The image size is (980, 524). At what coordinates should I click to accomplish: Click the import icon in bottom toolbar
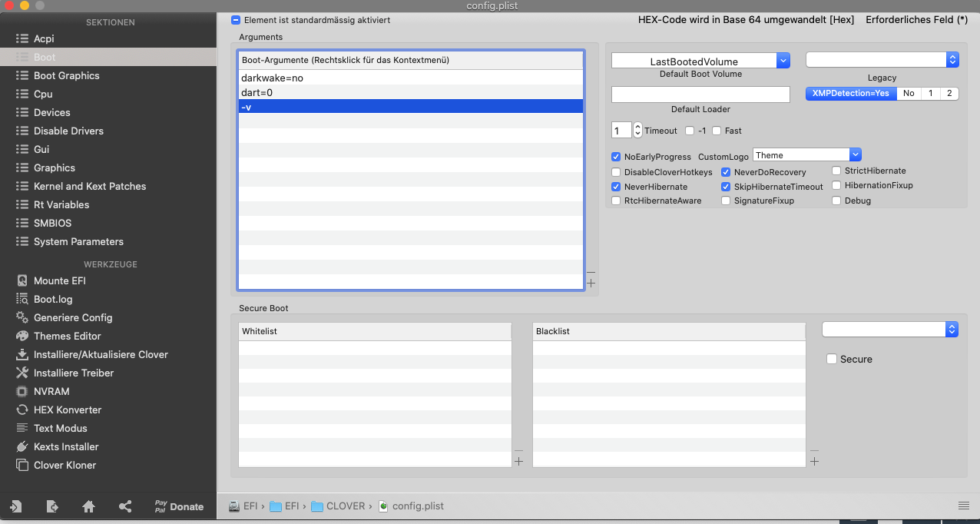(x=15, y=506)
